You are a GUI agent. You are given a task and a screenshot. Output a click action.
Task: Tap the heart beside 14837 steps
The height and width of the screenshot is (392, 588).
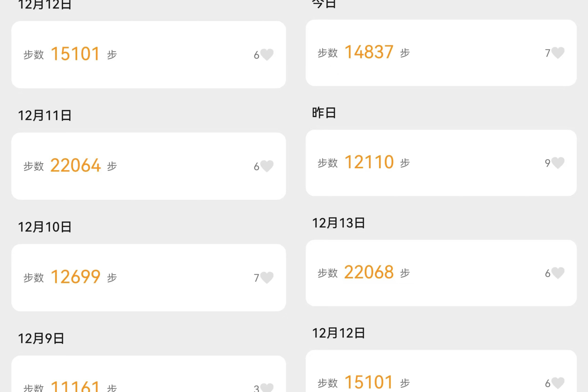click(558, 53)
